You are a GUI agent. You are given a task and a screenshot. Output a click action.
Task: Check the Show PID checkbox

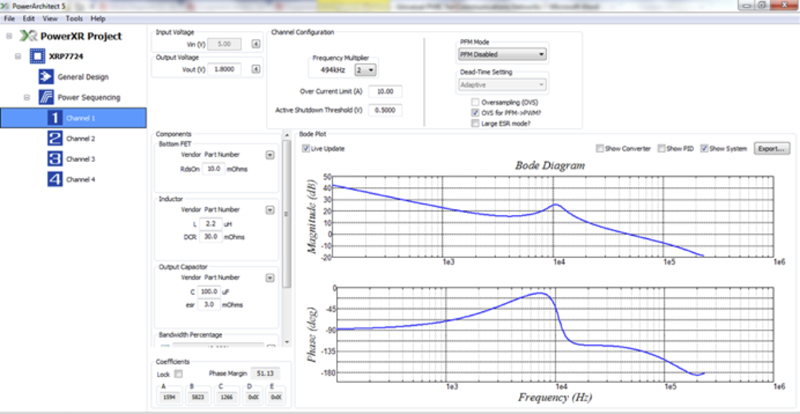click(x=661, y=149)
